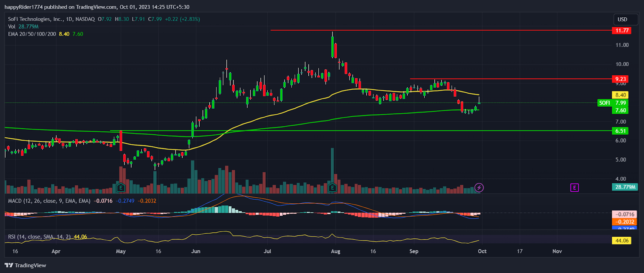Click the 11.00 price scale label
The height and width of the screenshot is (273, 644).
pos(622,45)
